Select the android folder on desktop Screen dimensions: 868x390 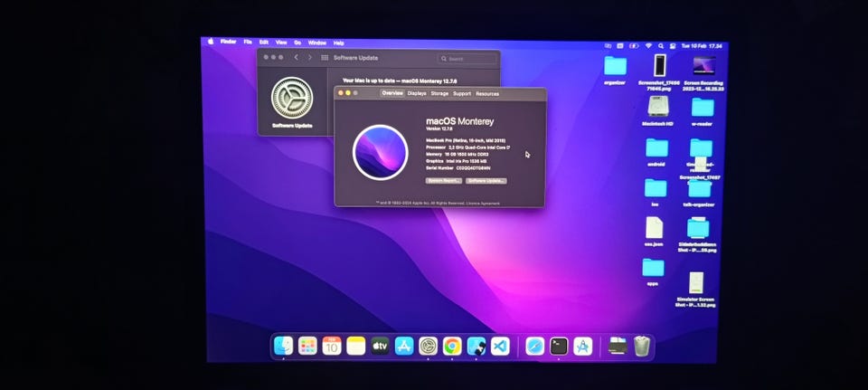point(656,147)
